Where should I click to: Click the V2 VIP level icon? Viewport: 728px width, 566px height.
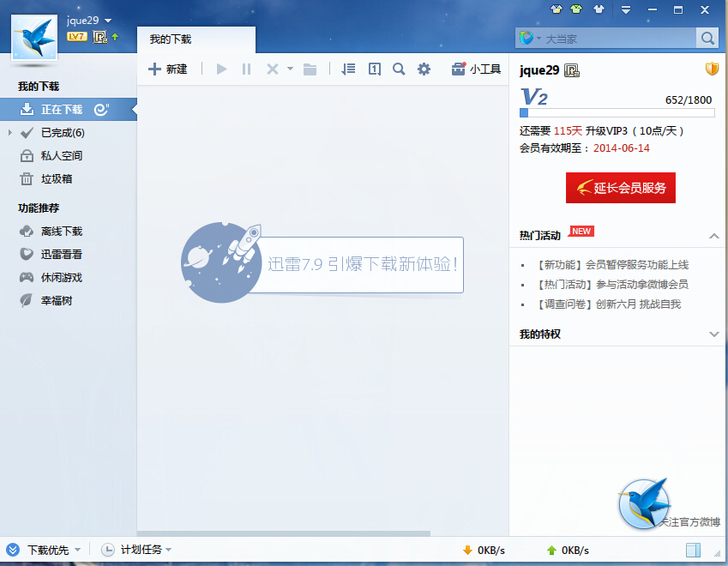pyautogui.click(x=534, y=97)
